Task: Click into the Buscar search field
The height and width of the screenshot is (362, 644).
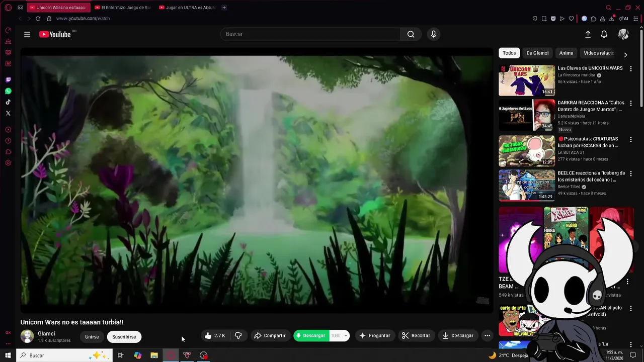Action: pyautogui.click(x=310, y=34)
